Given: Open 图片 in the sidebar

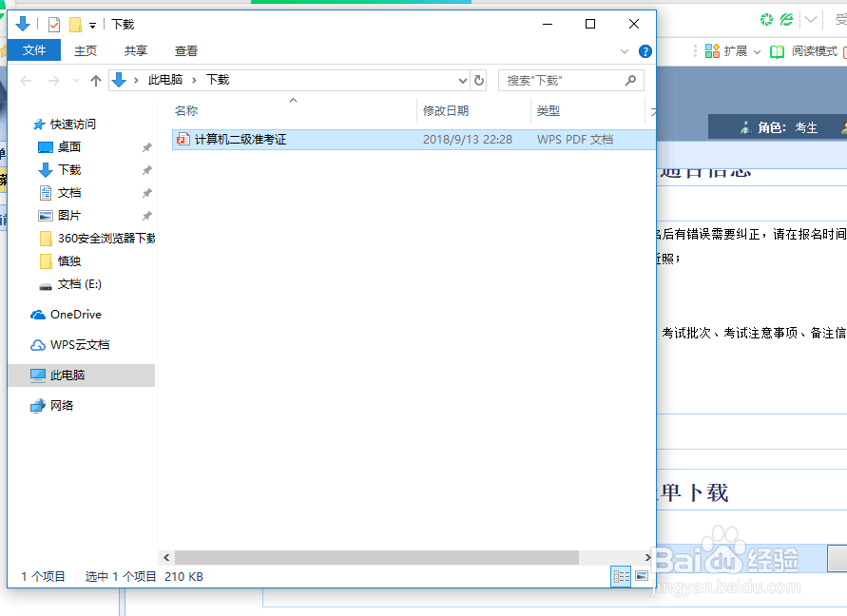Looking at the screenshot, I should pyautogui.click(x=69, y=216).
